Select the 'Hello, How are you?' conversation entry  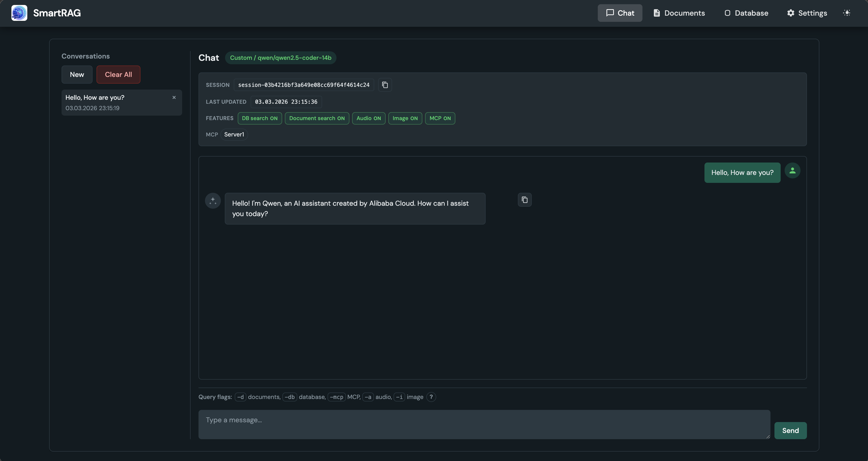122,102
